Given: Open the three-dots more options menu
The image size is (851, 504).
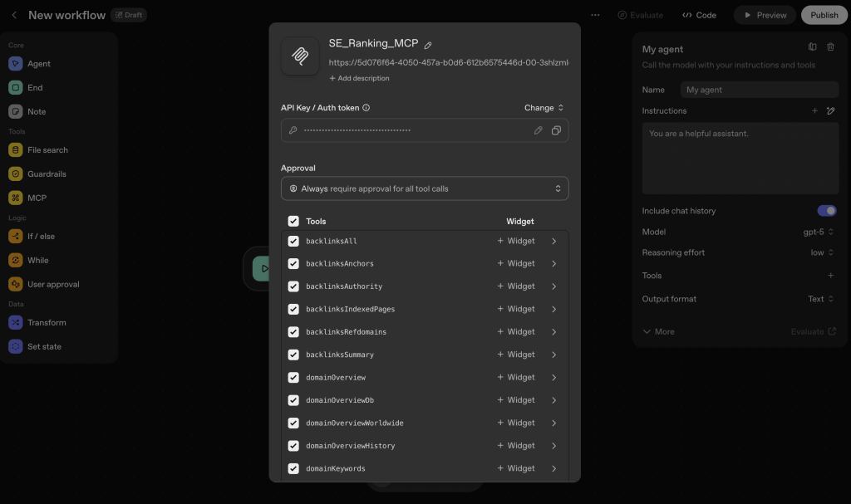Looking at the screenshot, I should (595, 15).
